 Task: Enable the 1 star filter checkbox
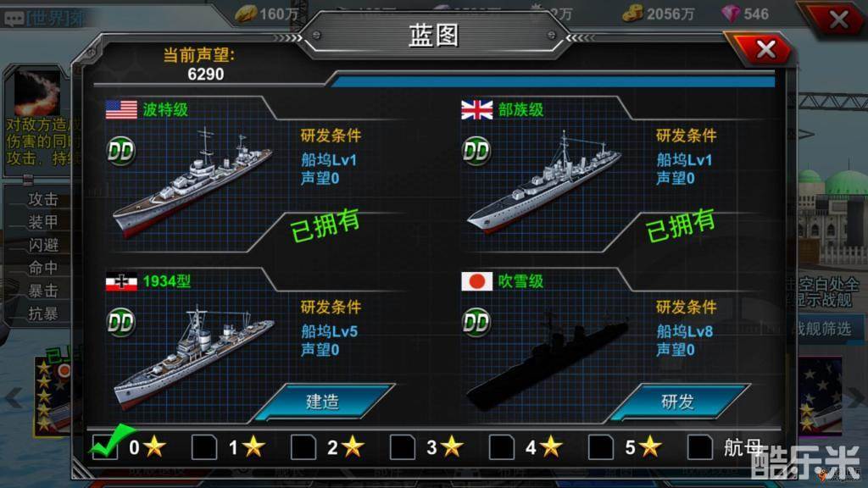pyautogui.click(x=204, y=447)
